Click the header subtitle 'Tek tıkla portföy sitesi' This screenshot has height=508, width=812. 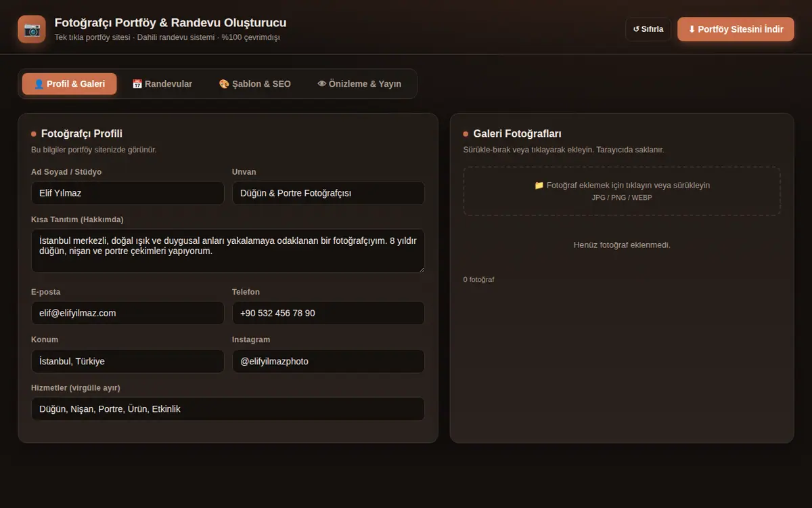point(92,37)
